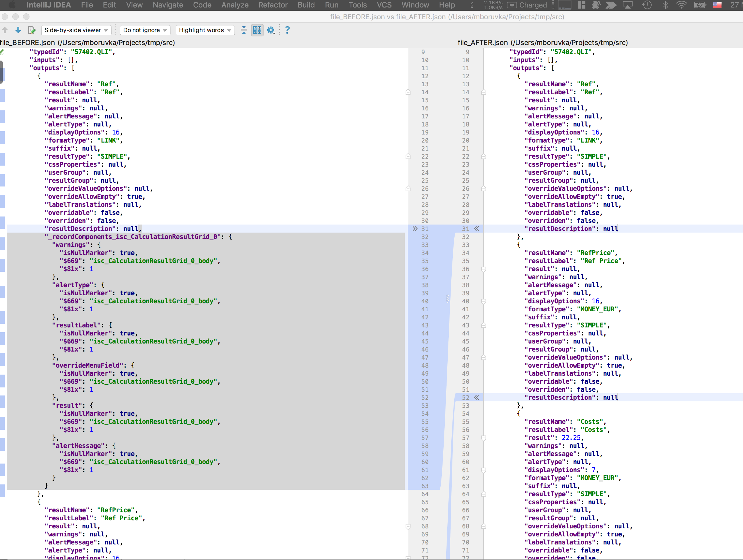Open diff settings gear icon
The image size is (743, 560).
(271, 30)
